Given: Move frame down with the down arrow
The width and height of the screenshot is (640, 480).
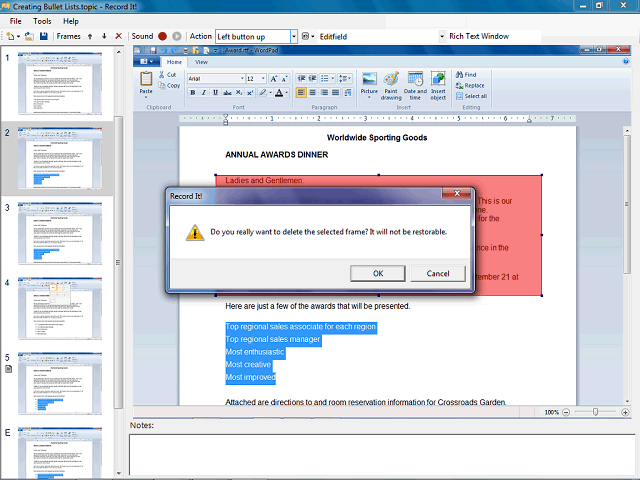Looking at the screenshot, I should [104, 36].
